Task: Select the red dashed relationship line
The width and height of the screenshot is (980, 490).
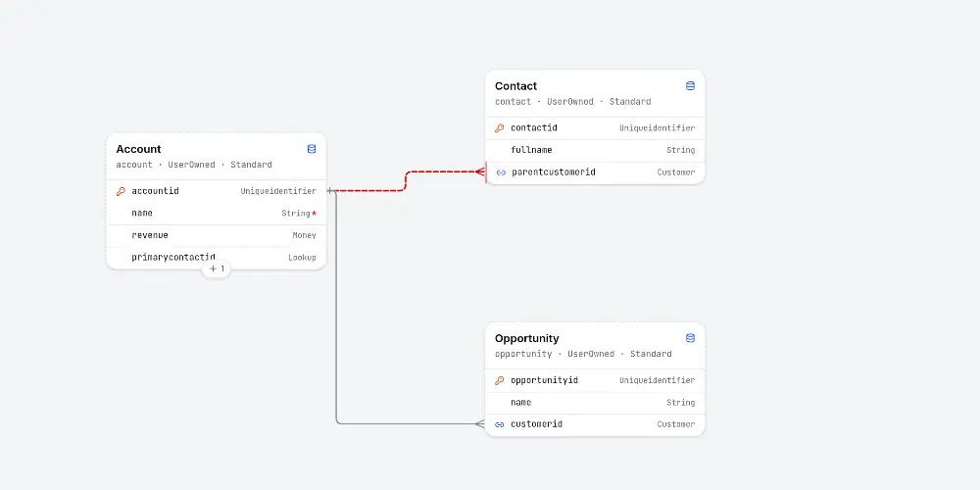Action: pyautogui.click(x=406, y=181)
